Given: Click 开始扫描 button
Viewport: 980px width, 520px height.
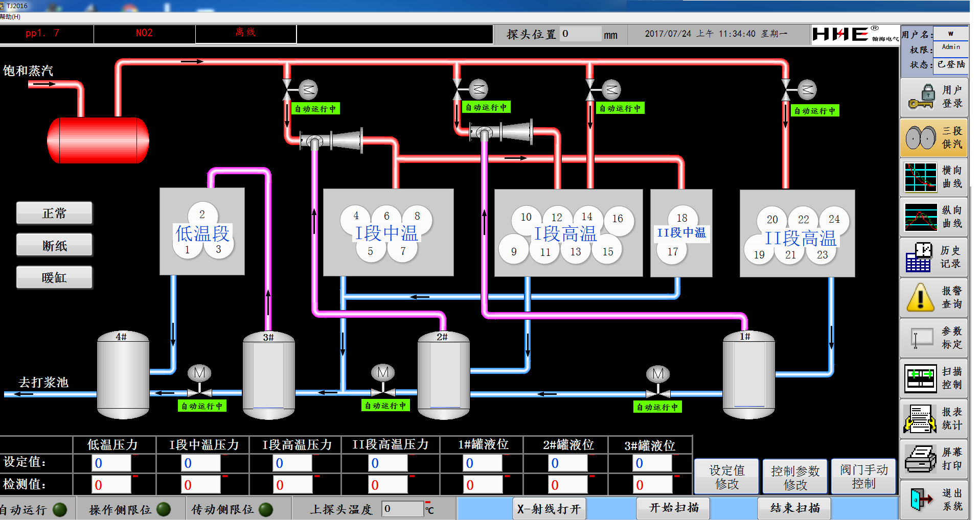Looking at the screenshot, I should (674, 508).
